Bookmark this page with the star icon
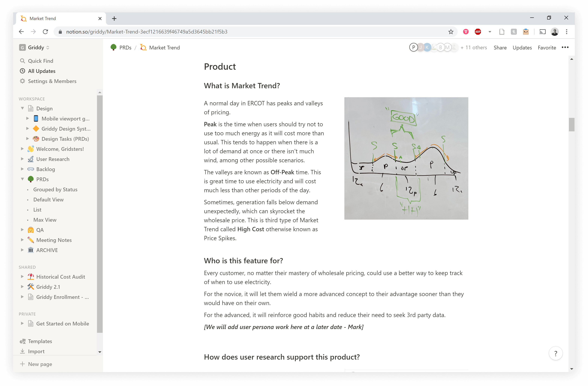 pos(451,32)
